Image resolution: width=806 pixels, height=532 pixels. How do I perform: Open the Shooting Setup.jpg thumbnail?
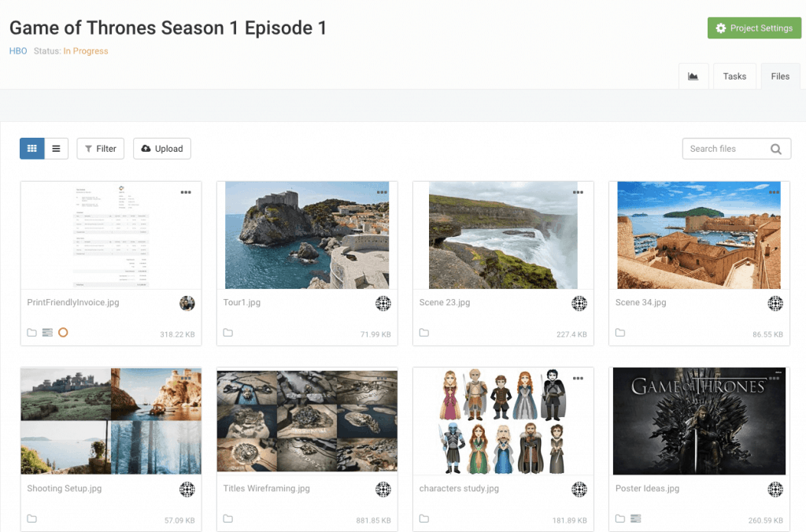tap(110, 420)
